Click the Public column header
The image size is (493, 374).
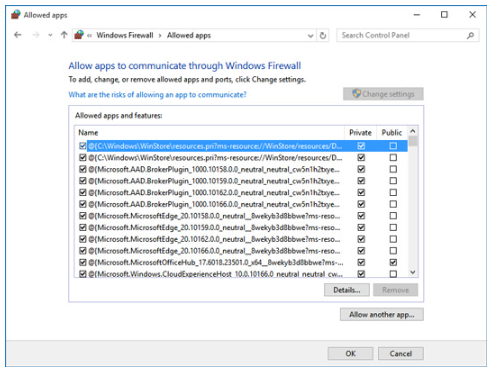tap(392, 133)
